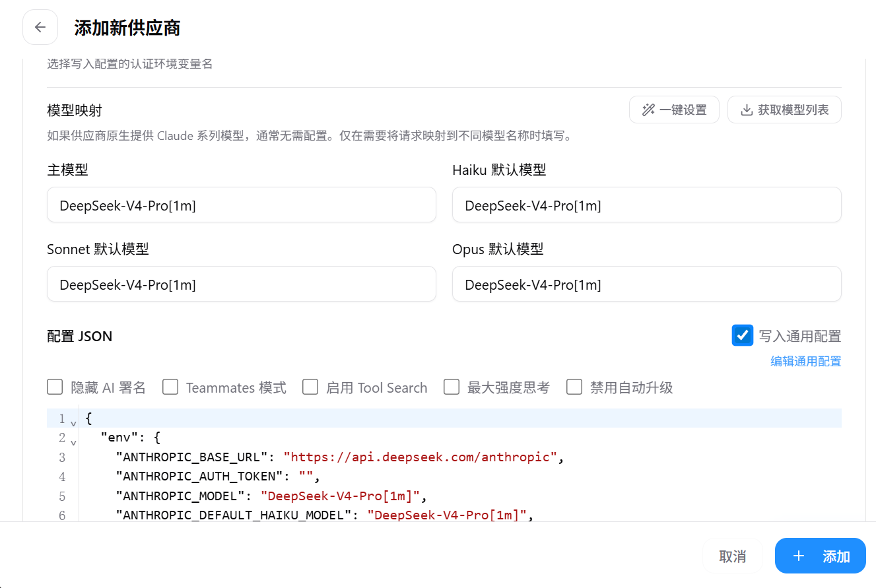This screenshot has width=876, height=588.
Task: Click the 一键设置 magic wand button
Action: (674, 110)
